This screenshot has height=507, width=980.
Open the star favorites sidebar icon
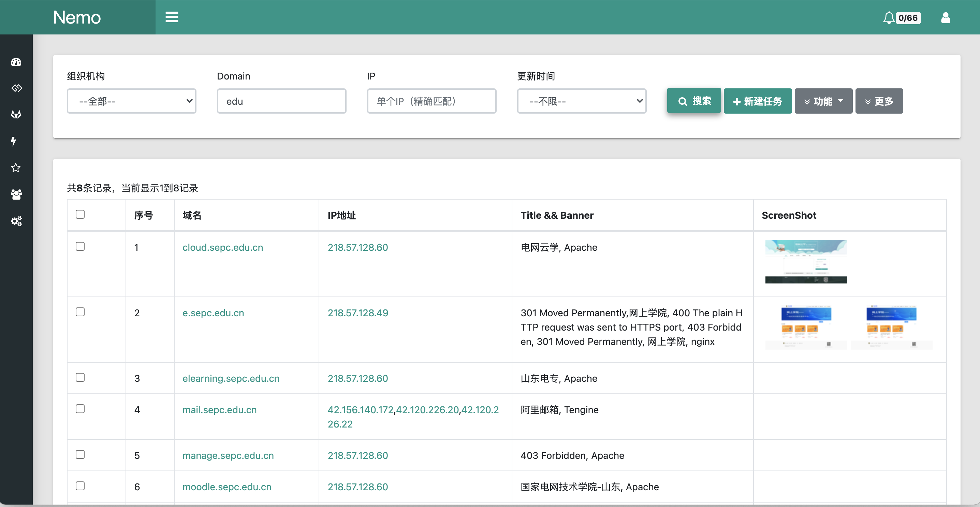pos(16,168)
